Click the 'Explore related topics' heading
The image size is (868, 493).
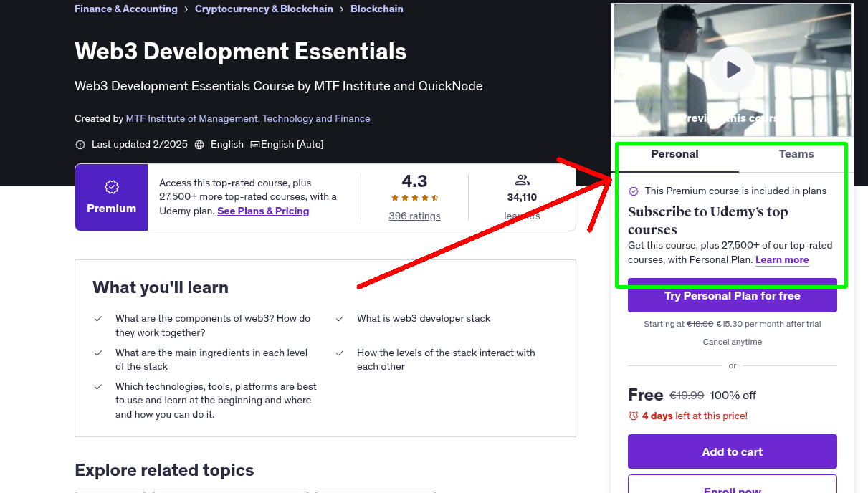click(164, 470)
